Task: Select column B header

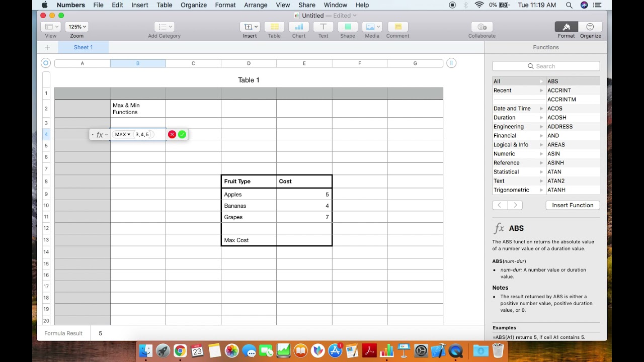Action: click(x=138, y=63)
